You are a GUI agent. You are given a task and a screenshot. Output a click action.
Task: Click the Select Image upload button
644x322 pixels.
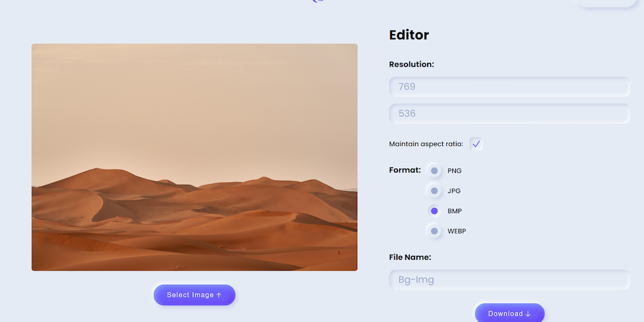194,295
